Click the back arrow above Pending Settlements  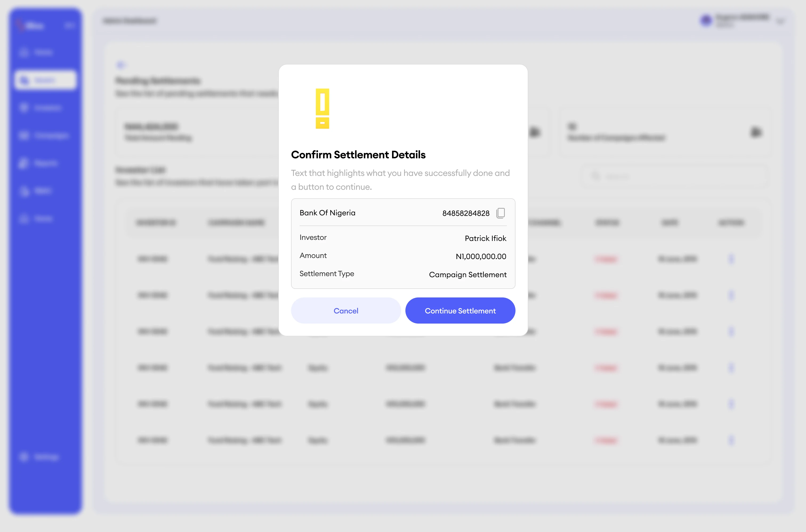120,65
